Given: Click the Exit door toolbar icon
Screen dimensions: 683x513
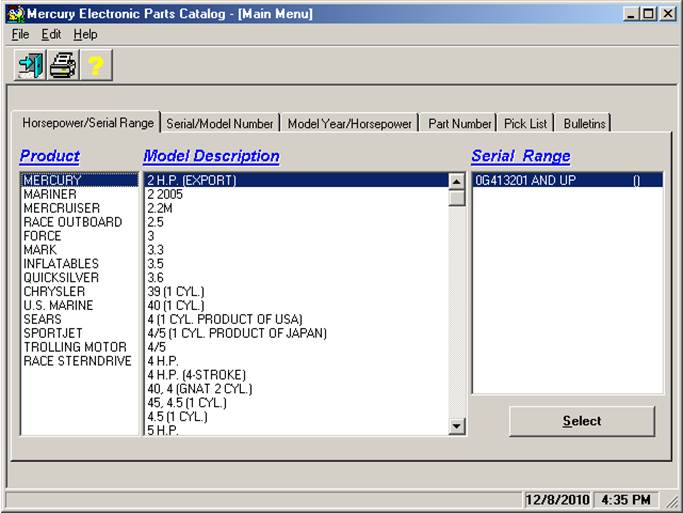Looking at the screenshot, I should 30,66.
